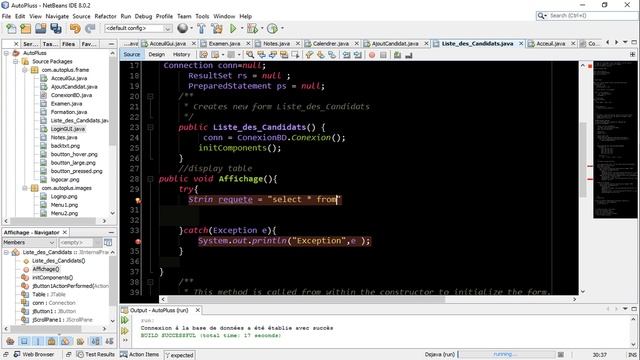Image resolution: width=640 pixels, height=360 pixels.
Task: Click the Comment icon in editor toolbar
Action: (x=397, y=55)
